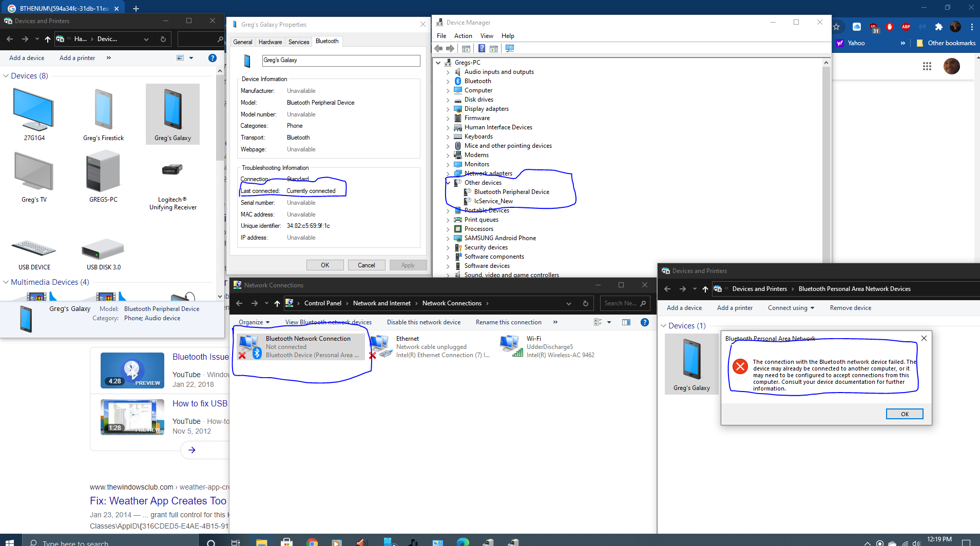Screen dimensions: 980x546
Task: Open Microsoft Edge from the taskbar
Action: pos(463,542)
